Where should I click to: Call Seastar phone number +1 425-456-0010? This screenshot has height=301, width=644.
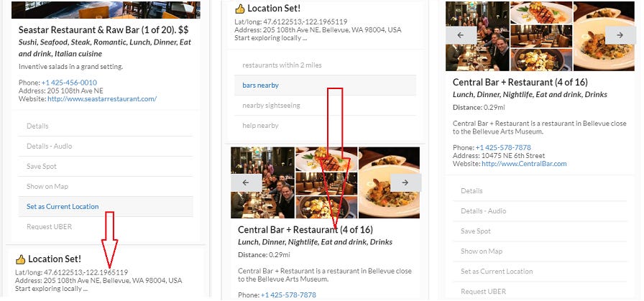69,83
